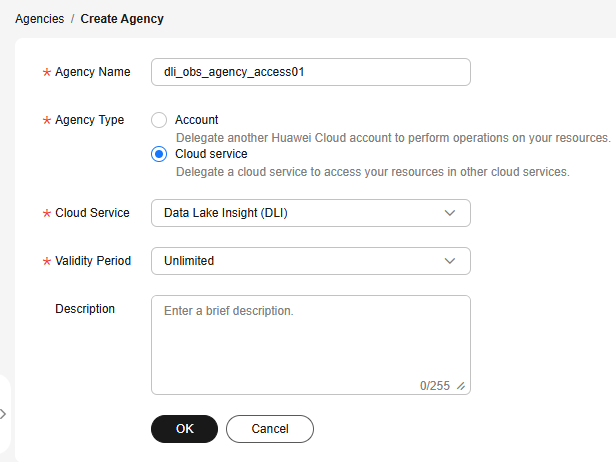Grab the Description box resize handle
Image resolution: width=616 pixels, height=462 pixels.
[x=461, y=386]
